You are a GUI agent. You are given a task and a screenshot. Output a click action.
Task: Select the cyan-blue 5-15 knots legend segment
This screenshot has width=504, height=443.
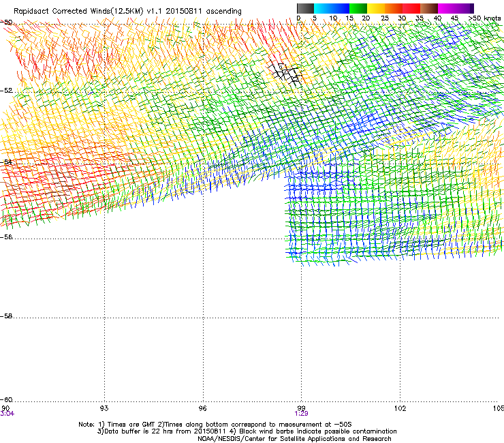click(332, 8)
